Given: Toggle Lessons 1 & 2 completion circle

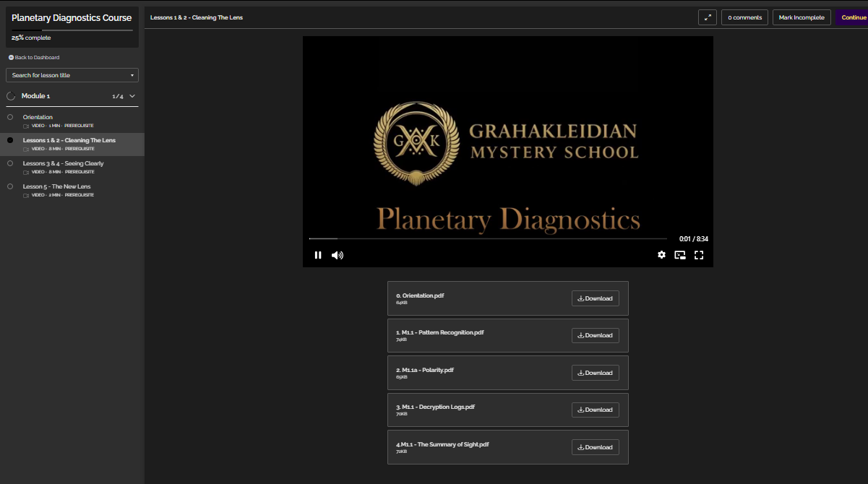Looking at the screenshot, I should tap(10, 140).
